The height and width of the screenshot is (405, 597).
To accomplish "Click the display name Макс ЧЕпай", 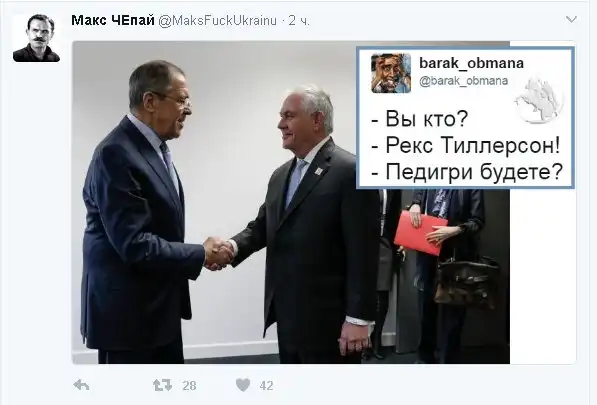I will tap(113, 20).
